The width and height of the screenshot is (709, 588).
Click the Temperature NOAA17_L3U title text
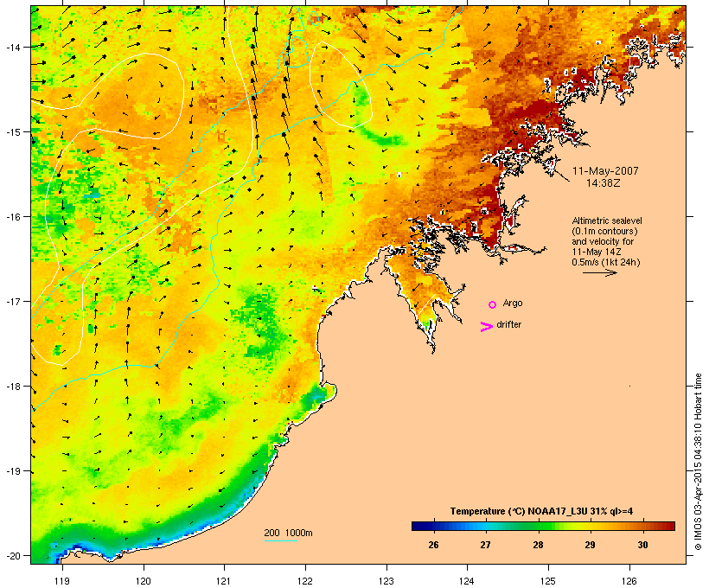click(x=541, y=511)
